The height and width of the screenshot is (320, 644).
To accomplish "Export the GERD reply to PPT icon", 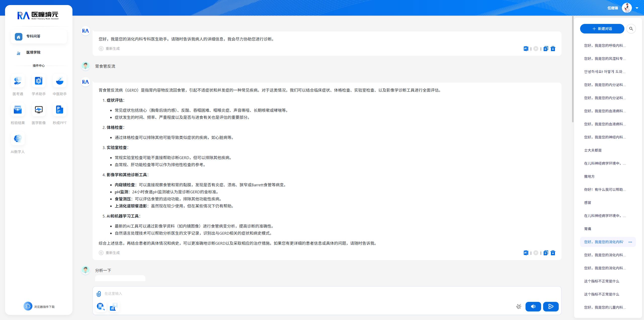I will (x=526, y=253).
